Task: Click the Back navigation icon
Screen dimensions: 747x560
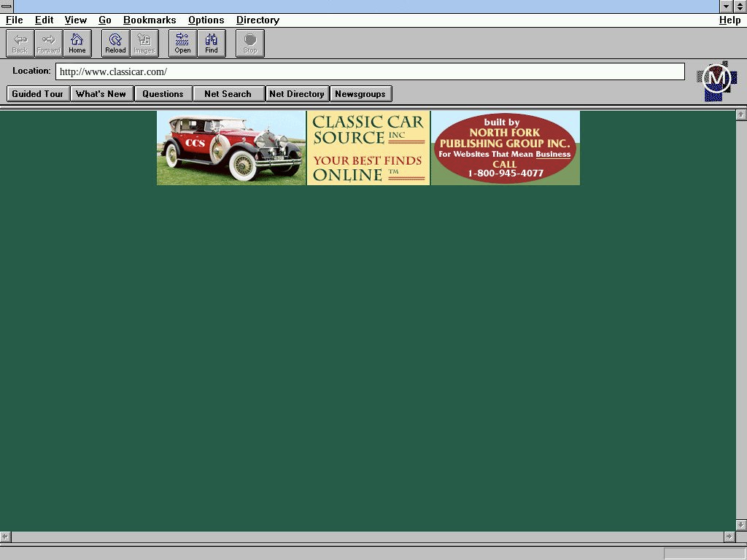Action: (x=20, y=43)
